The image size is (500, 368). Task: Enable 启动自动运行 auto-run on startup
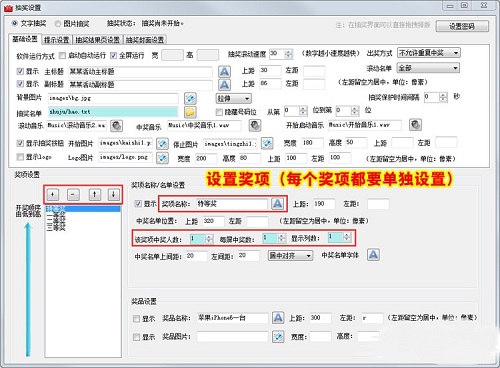[62, 55]
